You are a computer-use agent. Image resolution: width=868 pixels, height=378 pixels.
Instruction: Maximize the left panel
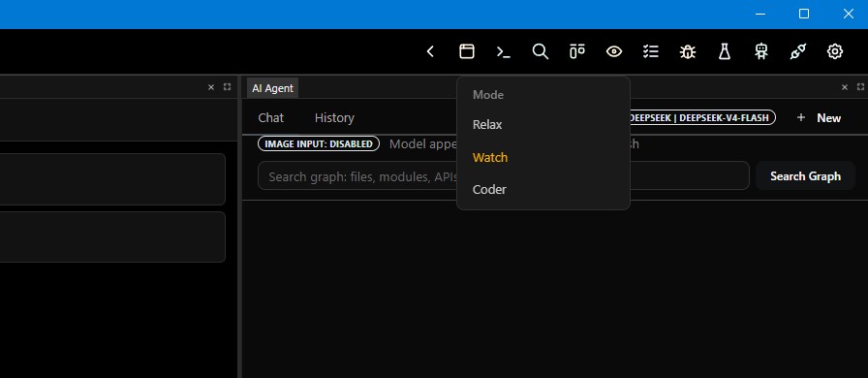pyautogui.click(x=227, y=87)
